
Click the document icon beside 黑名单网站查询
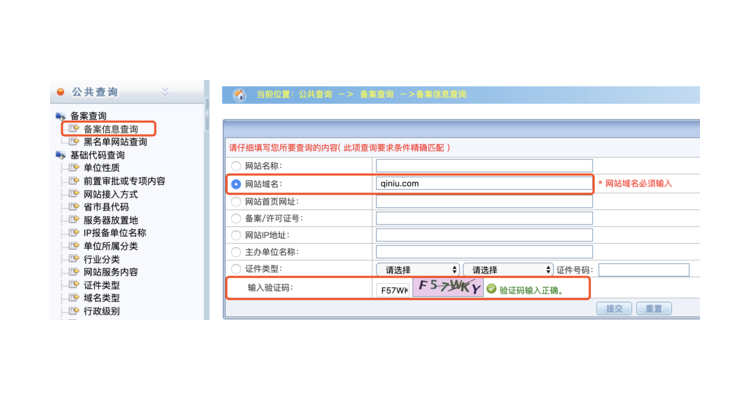[74, 141]
